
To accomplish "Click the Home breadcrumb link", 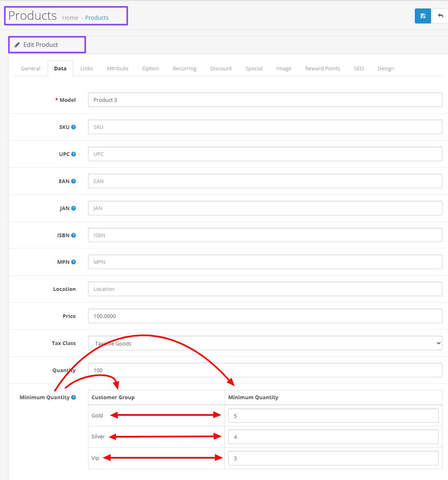I will pos(70,18).
